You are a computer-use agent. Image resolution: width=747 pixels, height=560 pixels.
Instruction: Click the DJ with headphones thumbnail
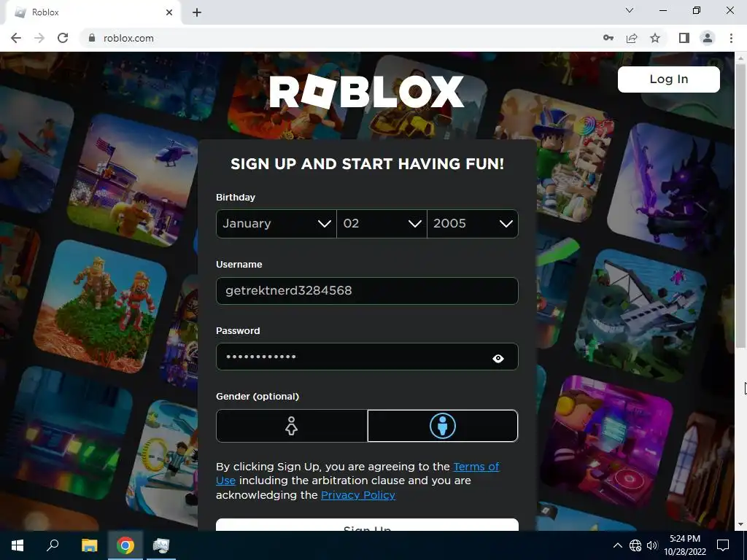608,443
